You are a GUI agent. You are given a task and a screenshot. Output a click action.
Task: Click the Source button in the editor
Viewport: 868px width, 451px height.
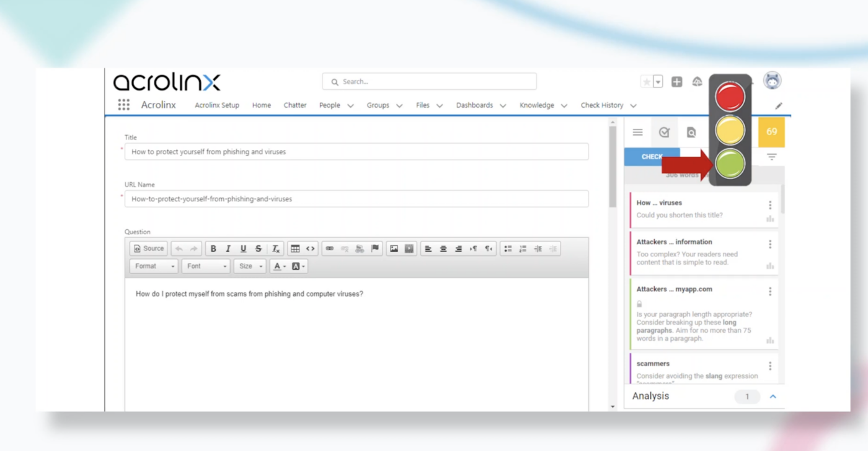[149, 248]
